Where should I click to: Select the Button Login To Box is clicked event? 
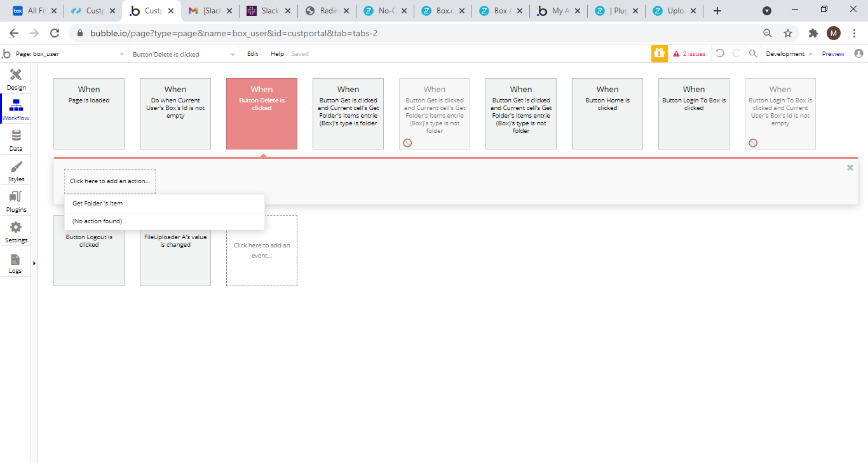[x=694, y=114]
